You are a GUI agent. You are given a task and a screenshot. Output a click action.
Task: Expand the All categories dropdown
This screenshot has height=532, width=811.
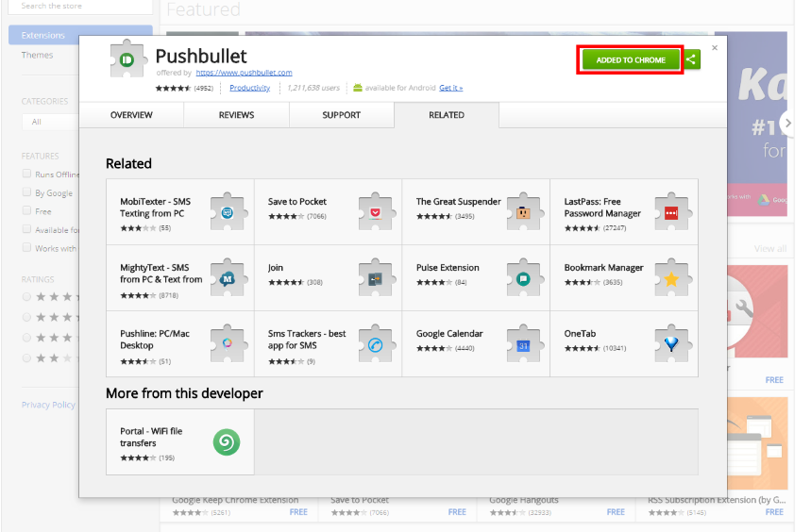[49, 122]
